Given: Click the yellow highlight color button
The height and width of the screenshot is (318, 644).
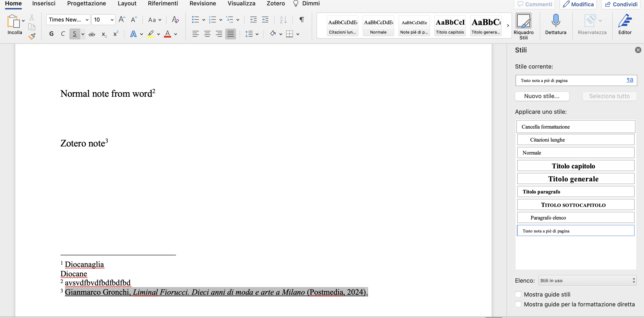Looking at the screenshot, I should [x=150, y=34].
